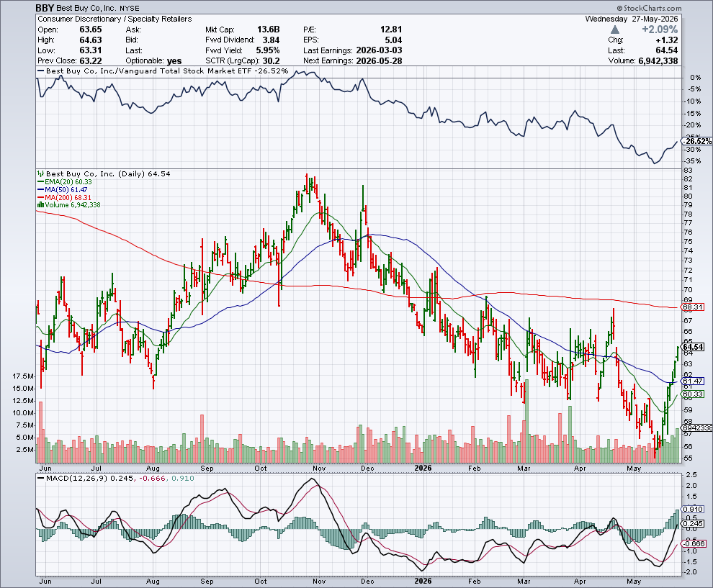The image size is (713, 588).
Task: Click the 2026 label on price chart axis
Action: coord(423,468)
